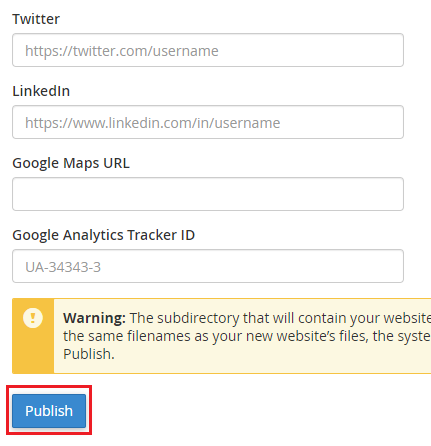Click the warning line mentioning same filenames
Screen dimensions: 431x446
[x=247, y=336]
